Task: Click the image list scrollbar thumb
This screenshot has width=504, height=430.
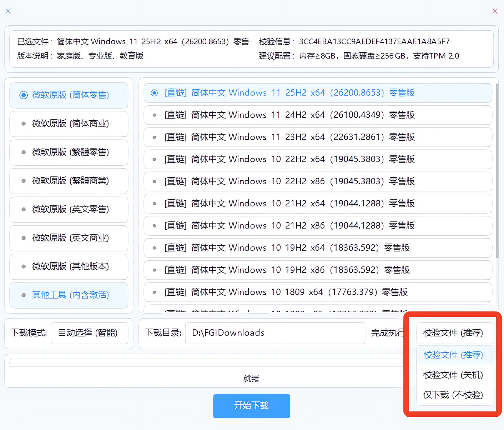Action: click(497, 171)
